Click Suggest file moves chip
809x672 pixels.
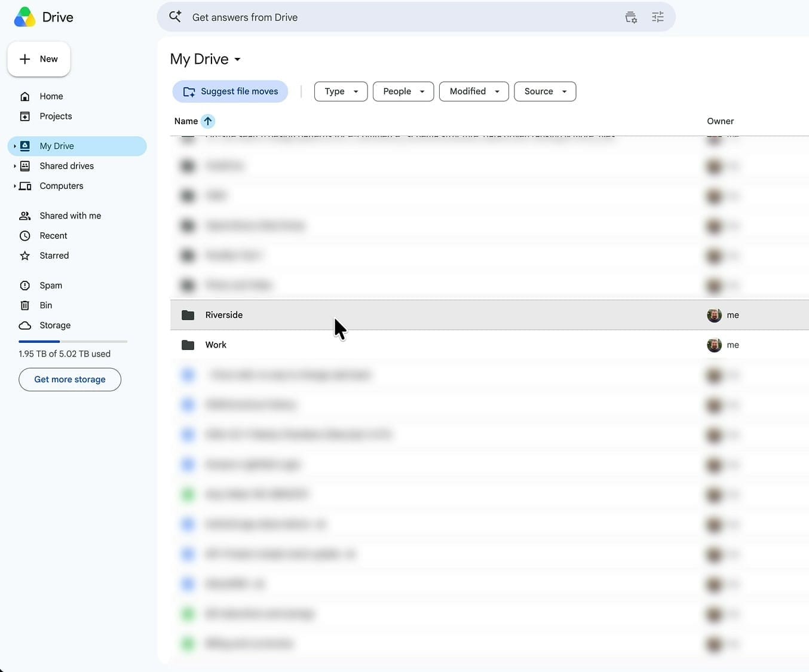(230, 91)
